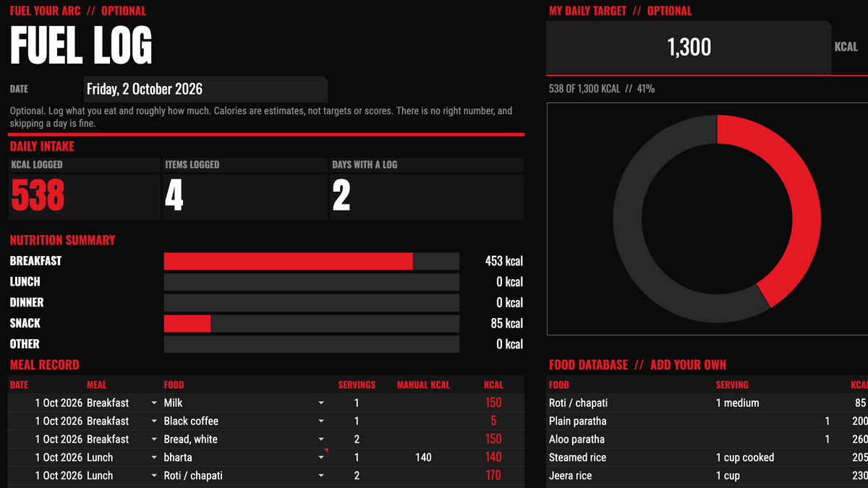Open the meal dropdown in the Milk row
868x488 pixels.
pyautogui.click(x=153, y=403)
